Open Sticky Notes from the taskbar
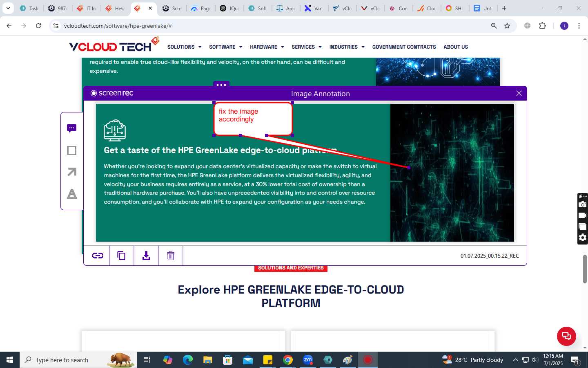The width and height of the screenshot is (588, 368). (x=268, y=360)
